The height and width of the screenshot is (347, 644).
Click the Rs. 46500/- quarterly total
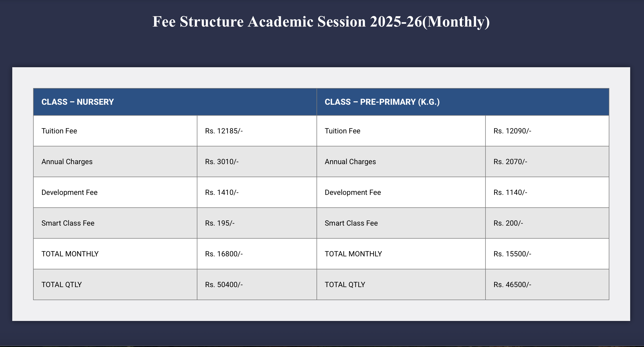click(512, 284)
